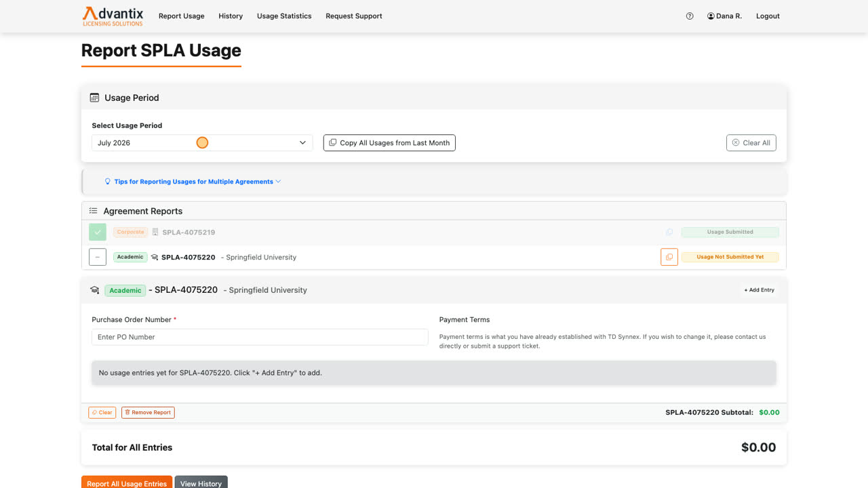Screen dimensions: 868x488
Task: Click the Advantix Licensing Solutions logo
Action: [113, 16]
